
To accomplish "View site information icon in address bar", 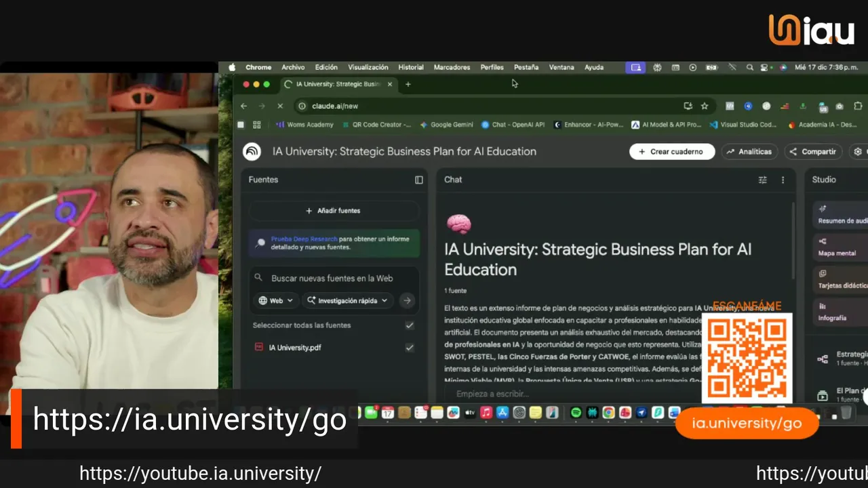I will point(302,106).
